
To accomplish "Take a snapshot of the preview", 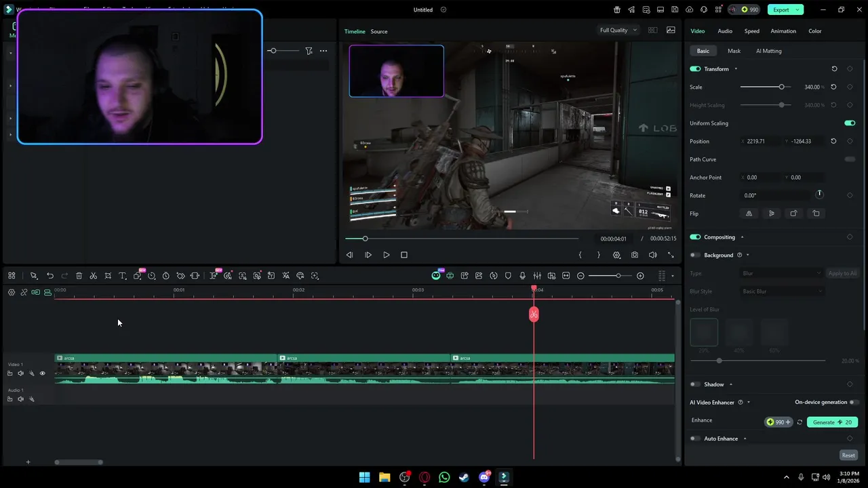I will tap(635, 255).
